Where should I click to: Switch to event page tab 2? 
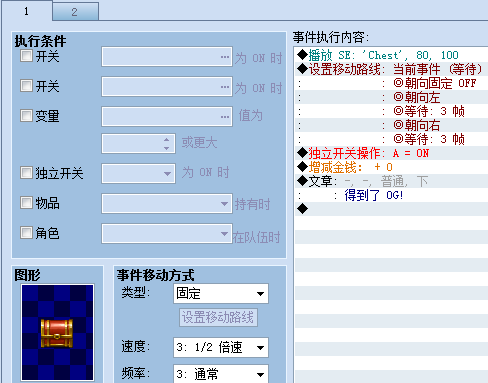[75, 12]
